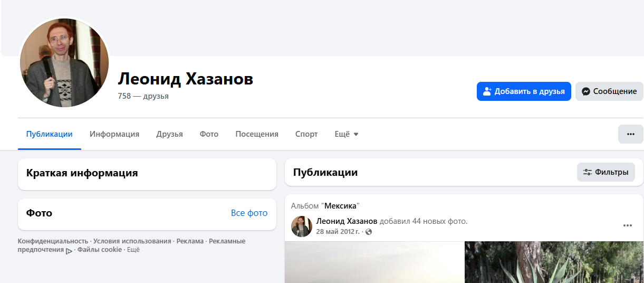
Task: Open all photos via Все фото link
Action: click(x=249, y=213)
